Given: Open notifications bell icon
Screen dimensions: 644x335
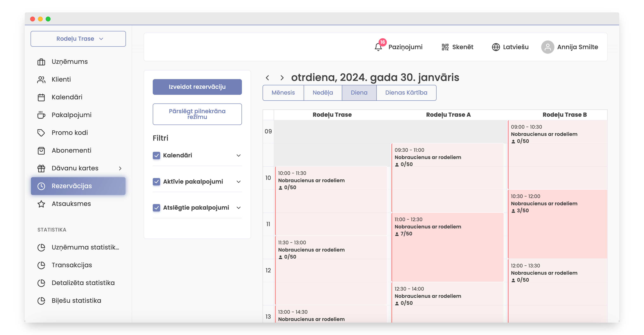Looking at the screenshot, I should pyautogui.click(x=378, y=47).
